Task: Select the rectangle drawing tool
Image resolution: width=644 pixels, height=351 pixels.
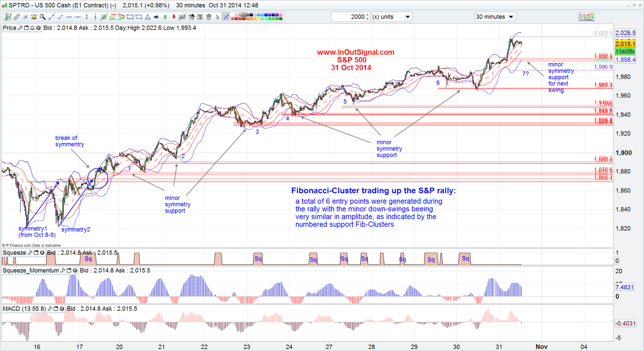Action: 130,17
